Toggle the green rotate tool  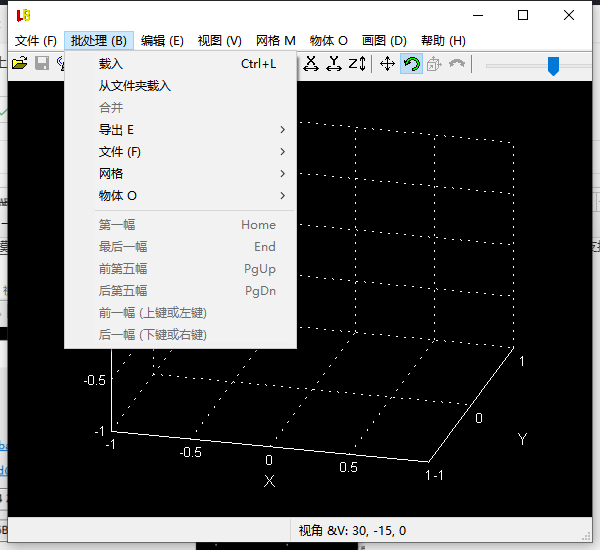coord(410,64)
